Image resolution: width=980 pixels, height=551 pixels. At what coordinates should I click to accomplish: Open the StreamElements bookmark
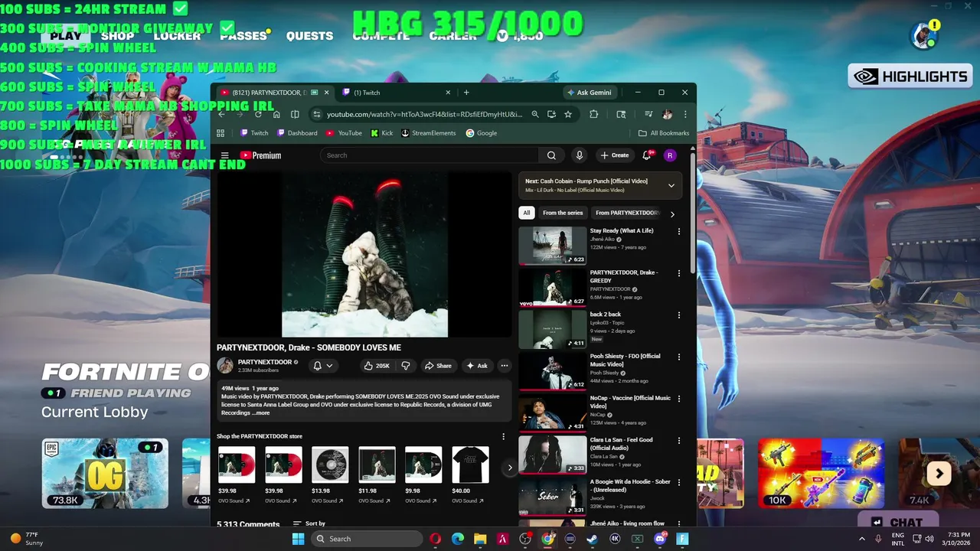pyautogui.click(x=428, y=133)
